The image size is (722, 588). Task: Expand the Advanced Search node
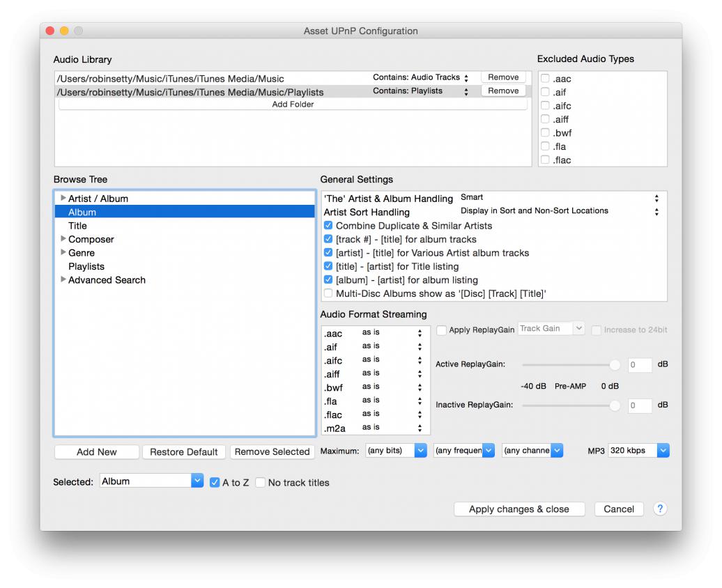click(x=63, y=279)
